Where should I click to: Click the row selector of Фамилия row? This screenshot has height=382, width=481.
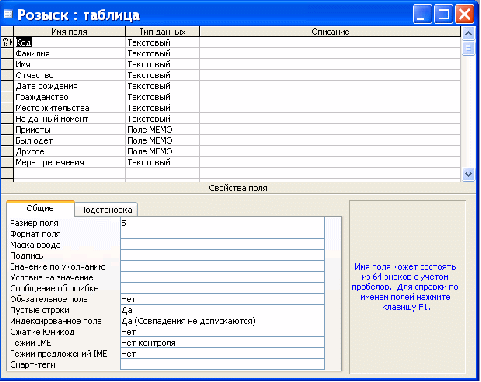7,53
